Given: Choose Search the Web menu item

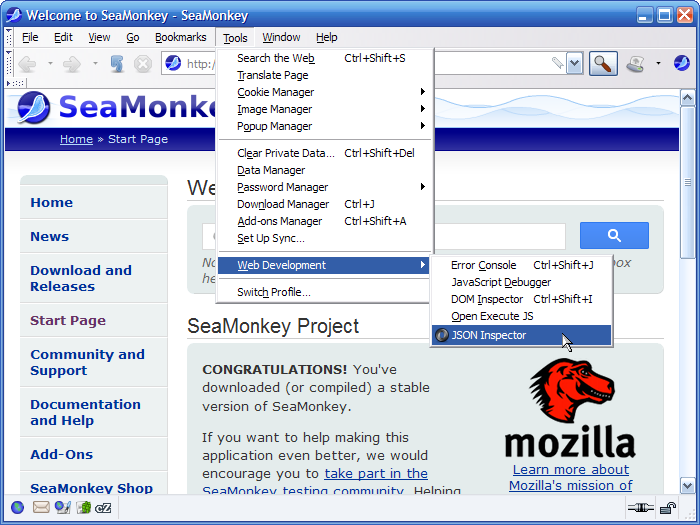Looking at the screenshot, I should pos(325,58).
